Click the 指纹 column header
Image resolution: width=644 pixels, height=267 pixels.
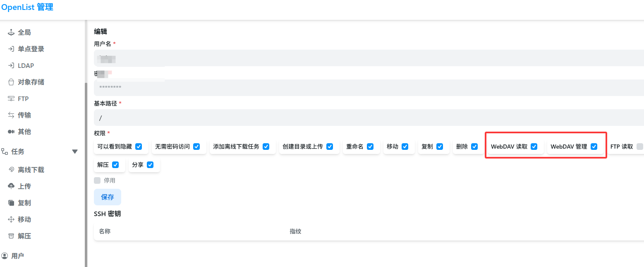pyautogui.click(x=295, y=231)
